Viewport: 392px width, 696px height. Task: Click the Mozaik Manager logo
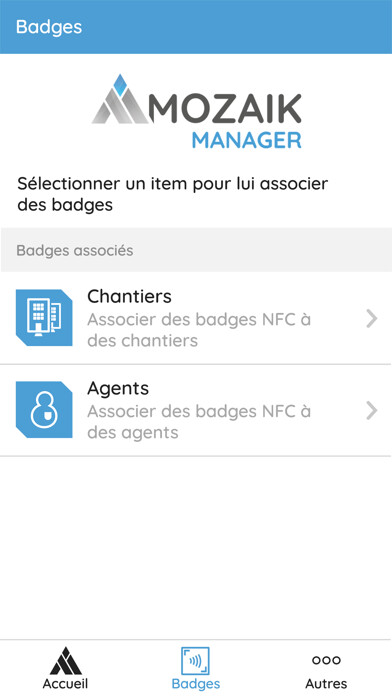[x=196, y=112]
